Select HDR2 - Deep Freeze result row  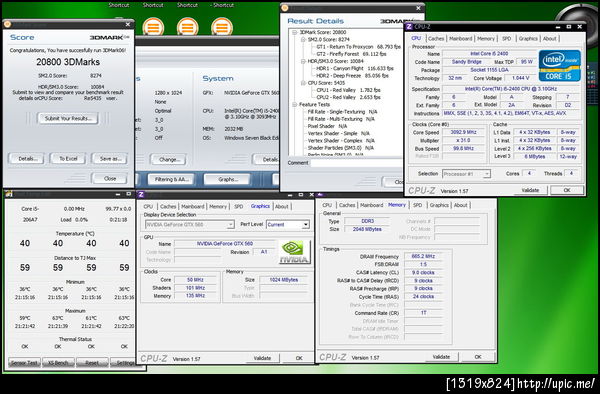tap(352, 76)
